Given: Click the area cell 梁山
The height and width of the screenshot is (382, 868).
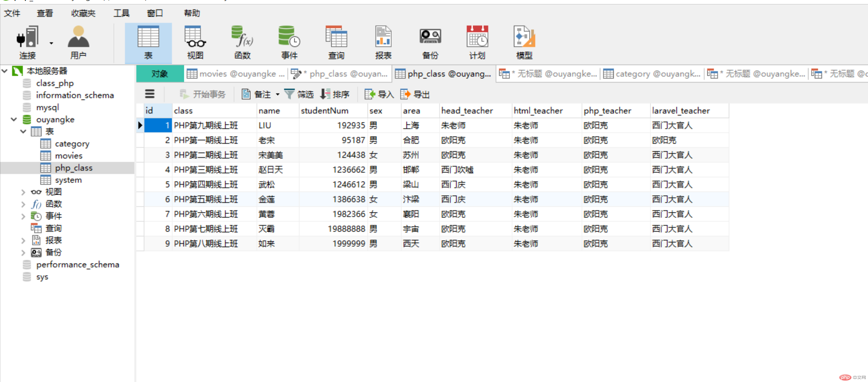Looking at the screenshot, I should point(420,185).
